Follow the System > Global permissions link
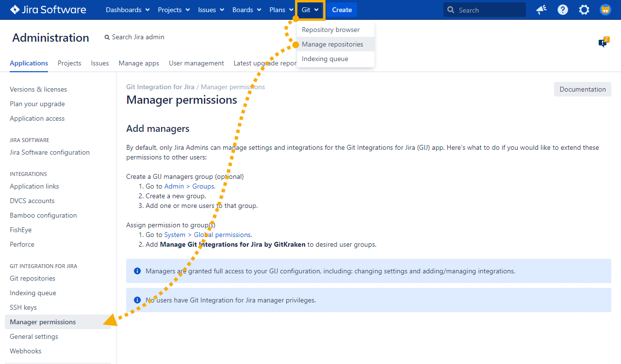 tap(208, 235)
